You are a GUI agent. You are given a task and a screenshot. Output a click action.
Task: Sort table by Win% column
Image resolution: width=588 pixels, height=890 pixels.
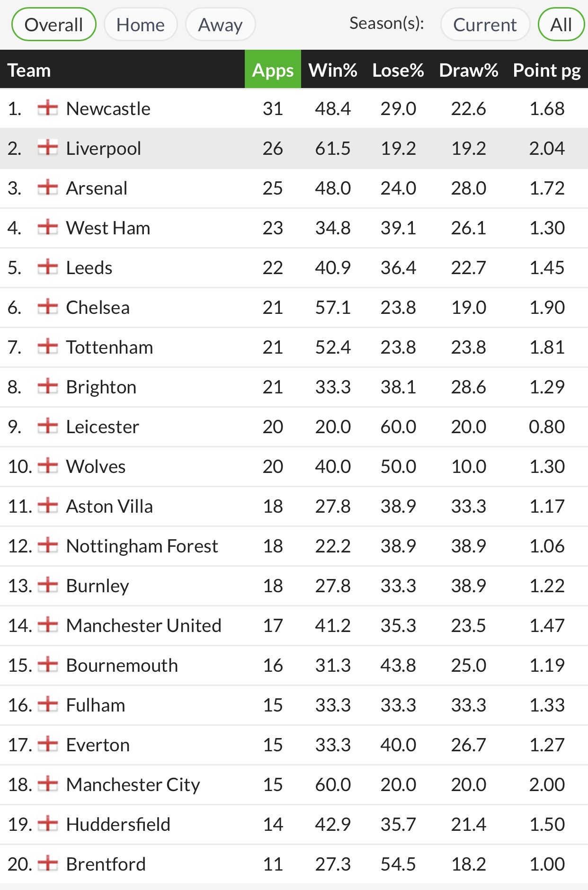pyautogui.click(x=333, y=70)
